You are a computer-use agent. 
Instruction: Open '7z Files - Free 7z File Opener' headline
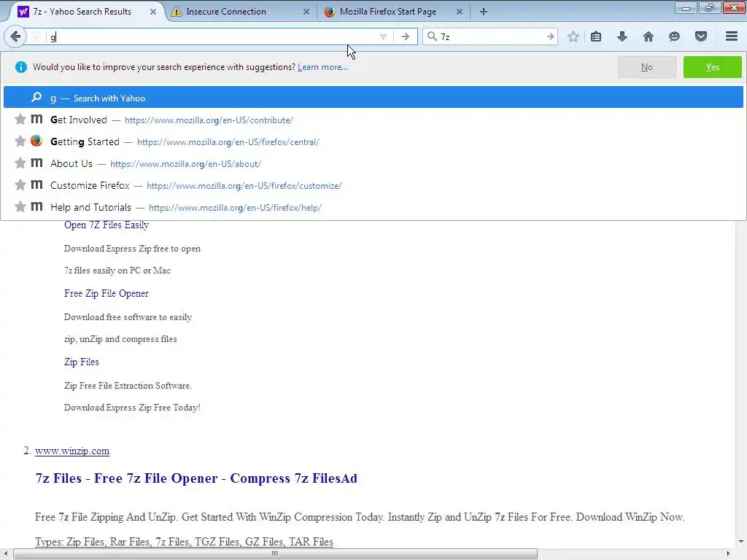coord(196,478)
